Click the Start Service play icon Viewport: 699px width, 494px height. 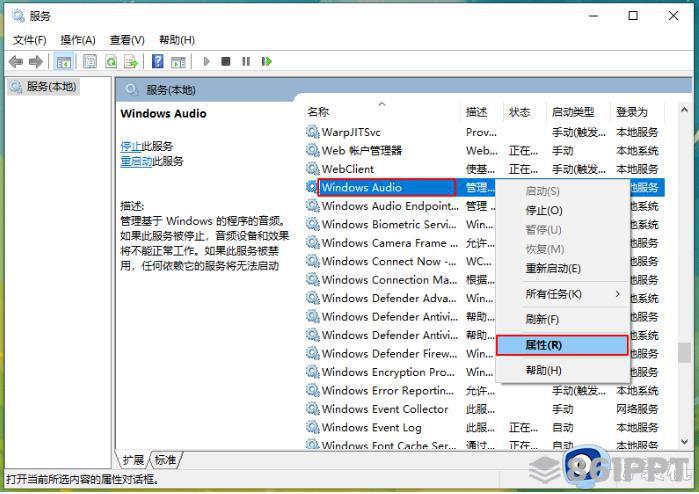tap(206, 62)
